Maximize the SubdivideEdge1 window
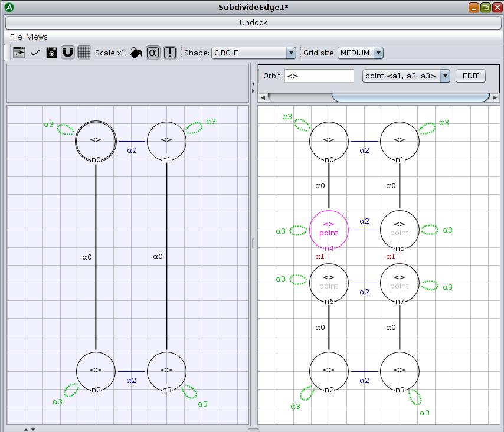Viewport: 504px width, 432px height. [485, 7]
